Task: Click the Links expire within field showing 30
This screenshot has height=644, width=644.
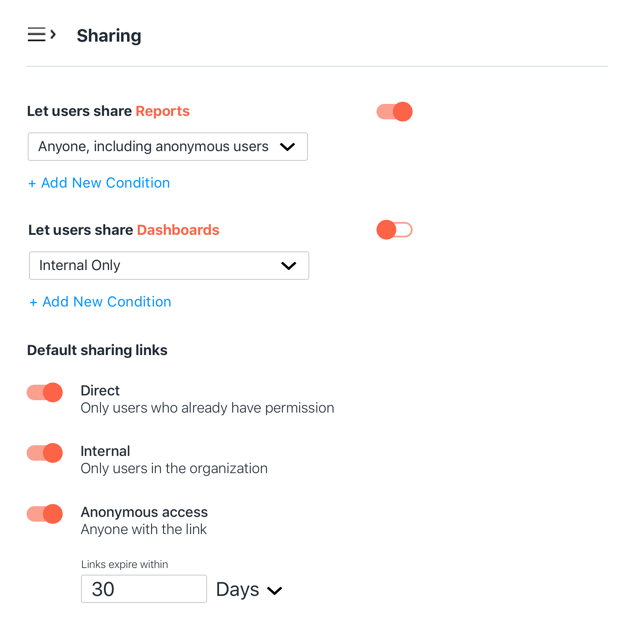Action: (144, 589)
